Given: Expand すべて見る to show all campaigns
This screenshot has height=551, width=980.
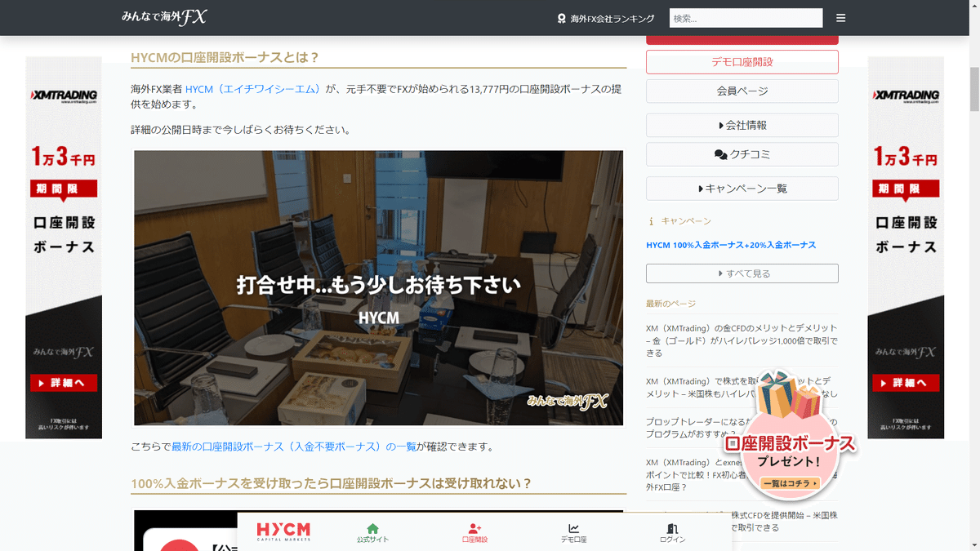Looking at the screenshot, I should coord(742,273).
